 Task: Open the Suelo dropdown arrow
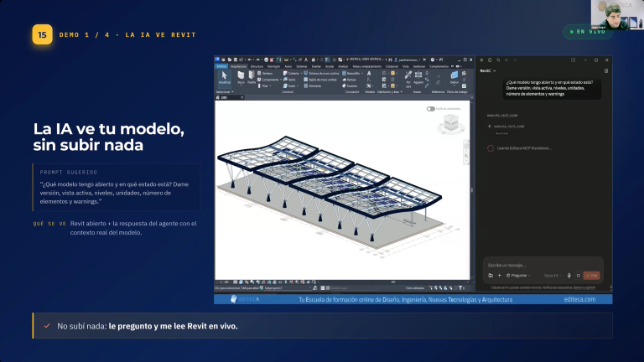click(x=298, y=86)
